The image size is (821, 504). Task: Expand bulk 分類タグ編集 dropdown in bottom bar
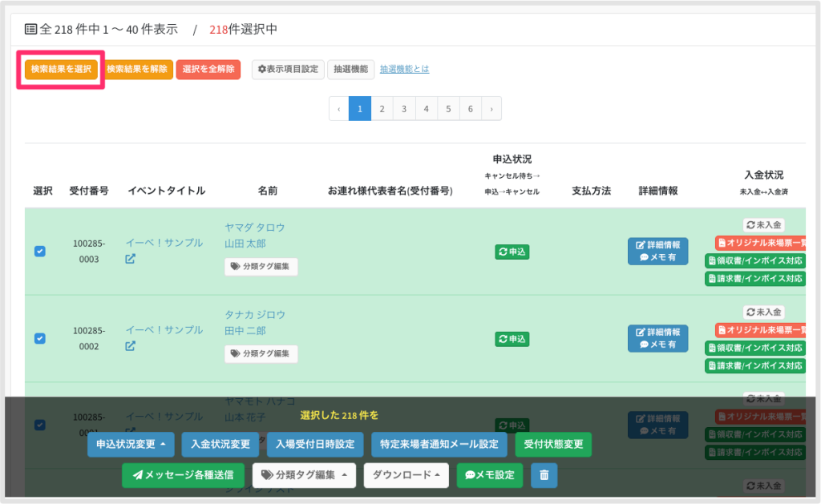(304, 475)
